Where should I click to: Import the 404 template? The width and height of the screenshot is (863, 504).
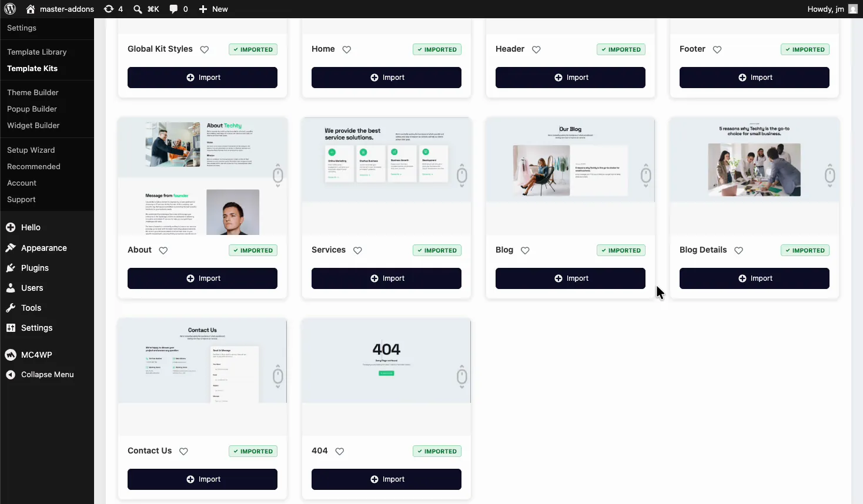coord(386,479)
